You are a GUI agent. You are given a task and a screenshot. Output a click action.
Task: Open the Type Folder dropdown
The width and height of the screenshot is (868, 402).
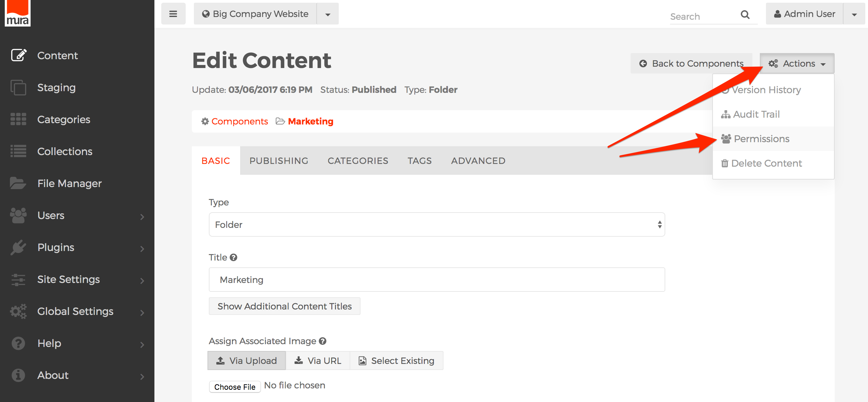click(x=437, y=224)
